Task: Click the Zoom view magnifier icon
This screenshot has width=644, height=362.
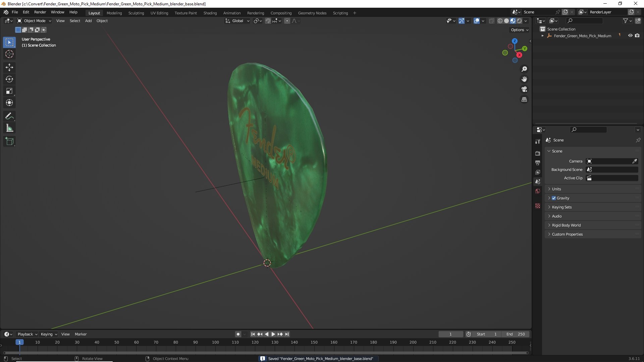Action: [x=524, y=69]
